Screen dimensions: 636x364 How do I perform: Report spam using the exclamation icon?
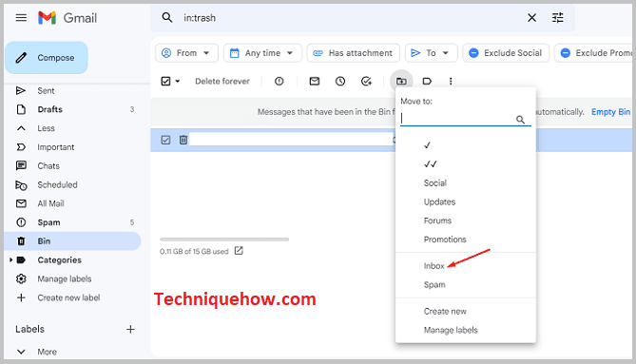[279, 81]
